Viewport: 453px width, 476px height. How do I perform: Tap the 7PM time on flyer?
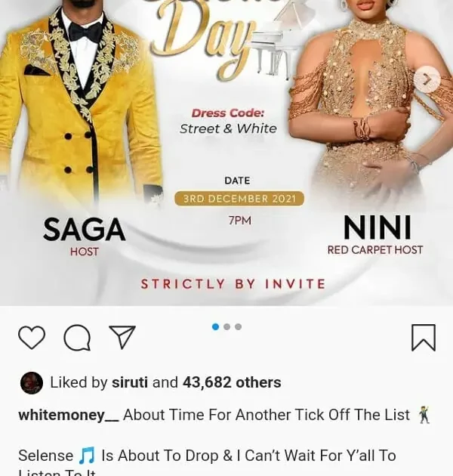[x=240, y=221]
